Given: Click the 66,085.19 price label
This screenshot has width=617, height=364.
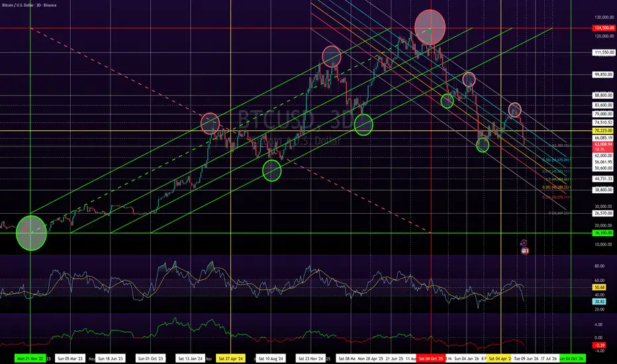Looking at the screenshot, I should 604,138.
